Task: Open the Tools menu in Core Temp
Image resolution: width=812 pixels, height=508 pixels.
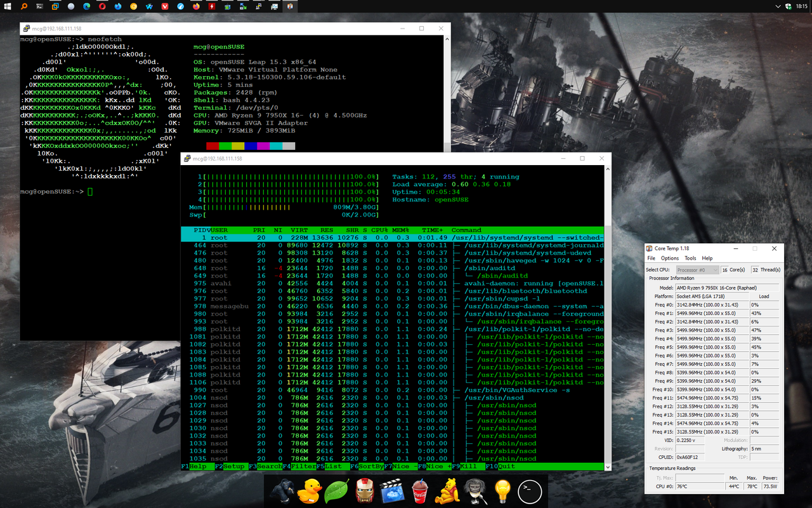Action: pyautogui.click(x=690, y=258)
